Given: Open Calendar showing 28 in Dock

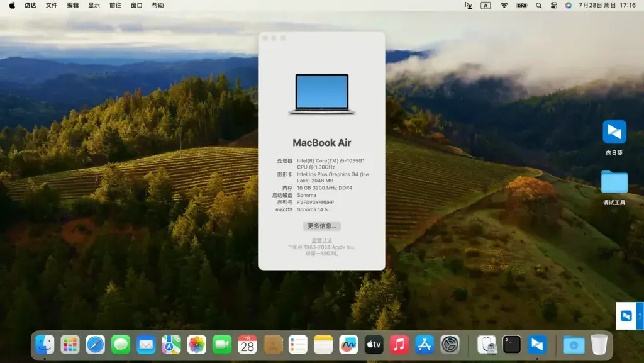Looking at the screenshot, I should [x=247, y=344].
